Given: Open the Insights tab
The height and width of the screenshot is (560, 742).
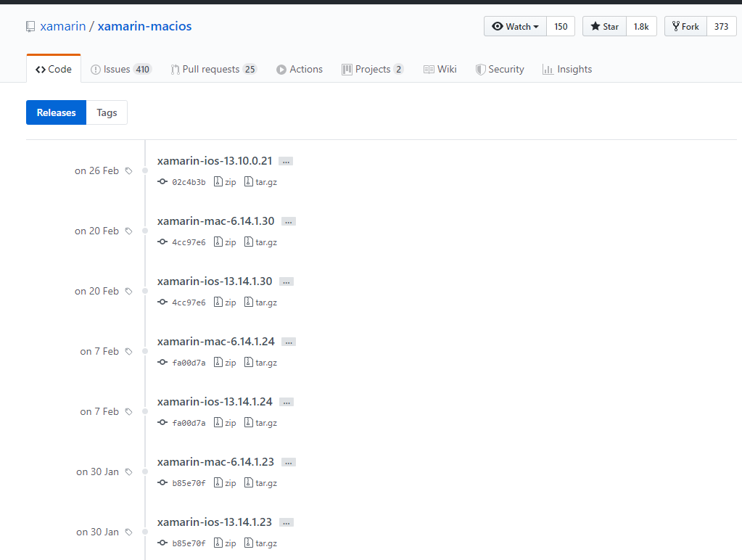Looking at the screenshot, I should point(567,69).
